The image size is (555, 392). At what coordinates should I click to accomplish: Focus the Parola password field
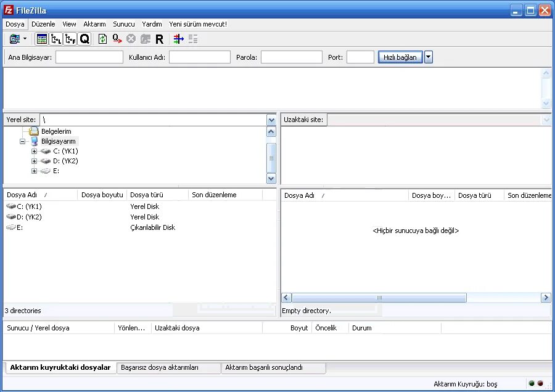292,57
